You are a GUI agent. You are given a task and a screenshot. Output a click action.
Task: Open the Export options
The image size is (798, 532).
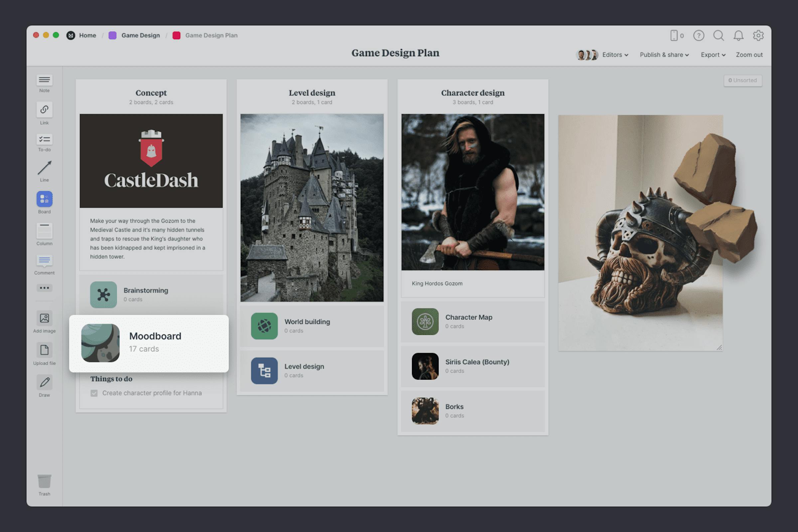point(713,55)
